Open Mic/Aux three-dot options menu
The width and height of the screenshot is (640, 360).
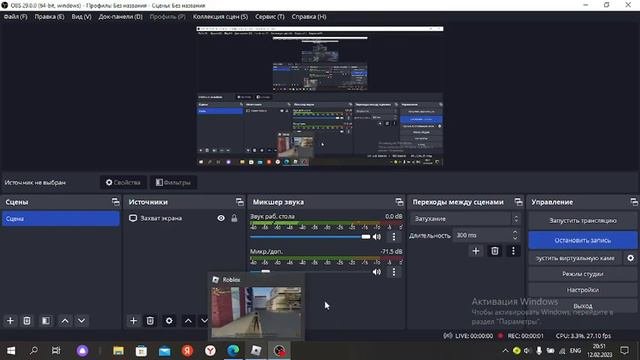[394, 272]
